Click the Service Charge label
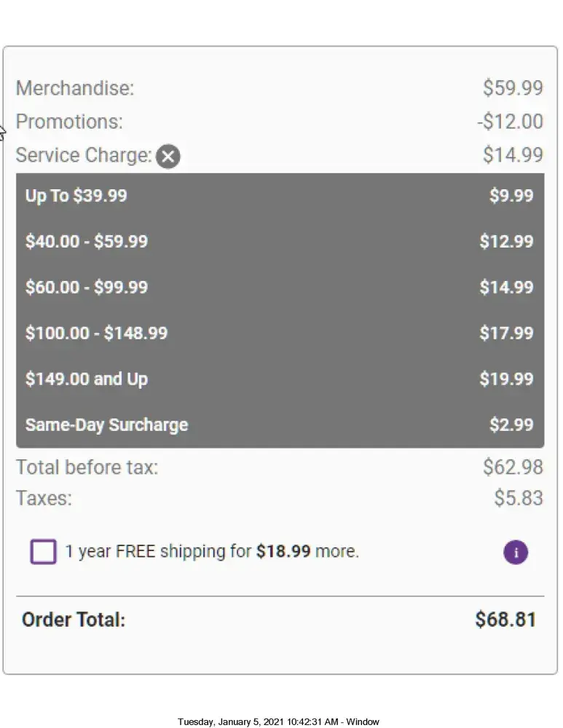 point(84,156)
